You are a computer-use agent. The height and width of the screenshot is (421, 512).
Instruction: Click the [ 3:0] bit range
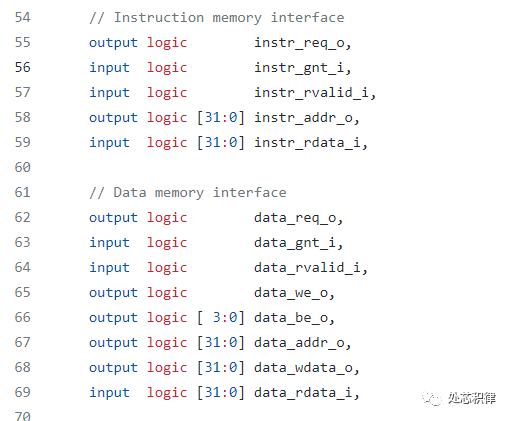coord(221,318)
